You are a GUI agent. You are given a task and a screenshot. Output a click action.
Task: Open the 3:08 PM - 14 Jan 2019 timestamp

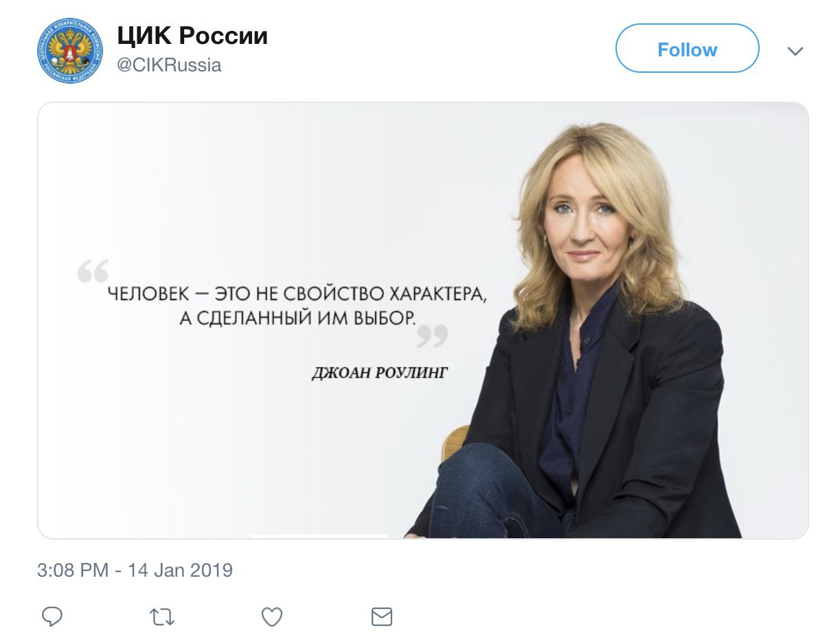tap(135, 570)
